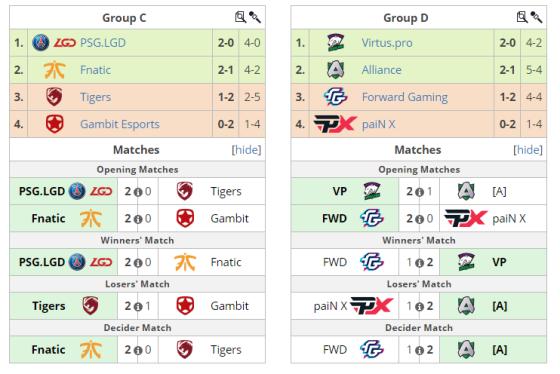
Task: Open info icon for FWD vs paiN X match
Action: click(x=420, y=219)
